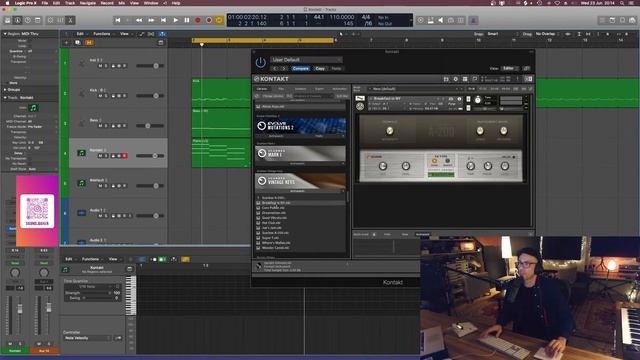Viewport: 640px width, 360px height.
Task: Open the Evolve Mutations 2 library
Action: tap(300, 127)
